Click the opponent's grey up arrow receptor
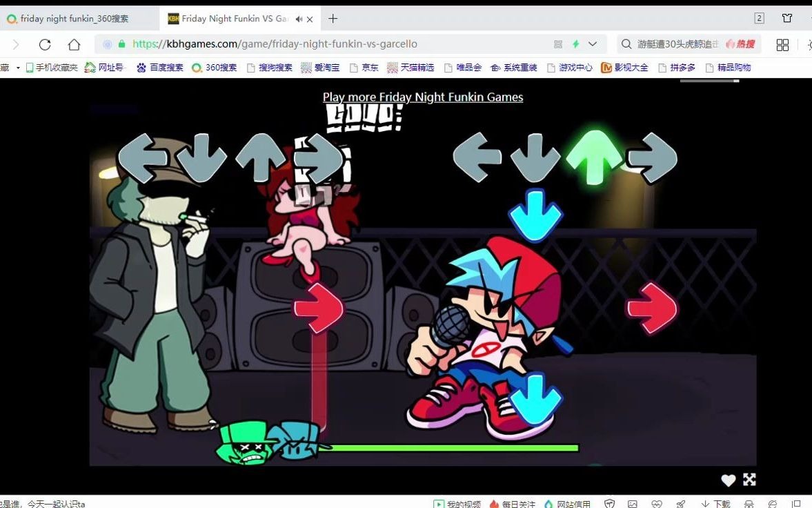 (260, 157)
